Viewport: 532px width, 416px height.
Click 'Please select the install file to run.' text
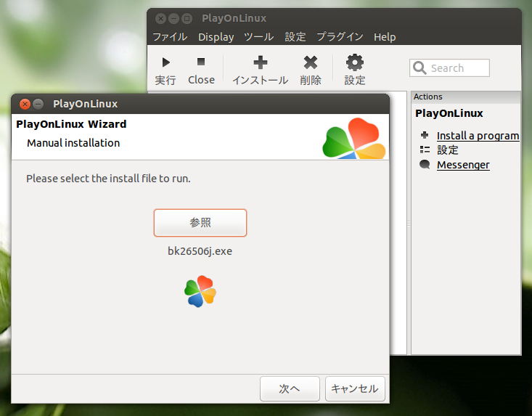[108, 179]
